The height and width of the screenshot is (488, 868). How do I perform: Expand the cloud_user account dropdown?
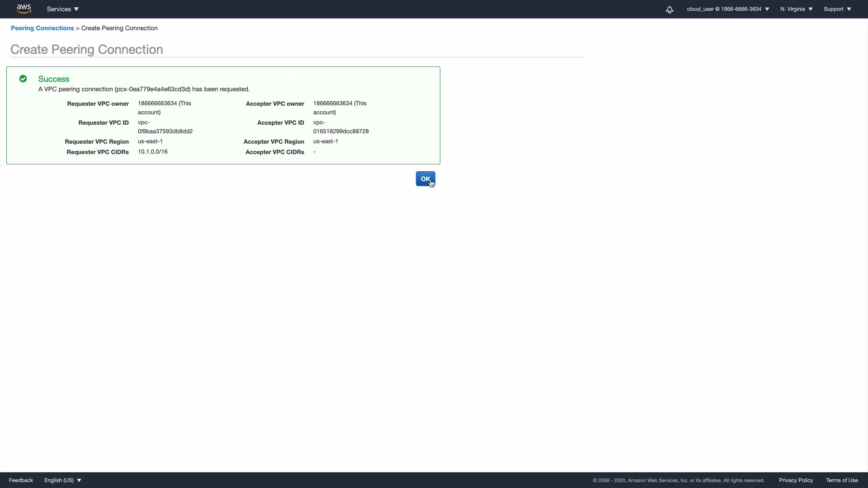728,9
